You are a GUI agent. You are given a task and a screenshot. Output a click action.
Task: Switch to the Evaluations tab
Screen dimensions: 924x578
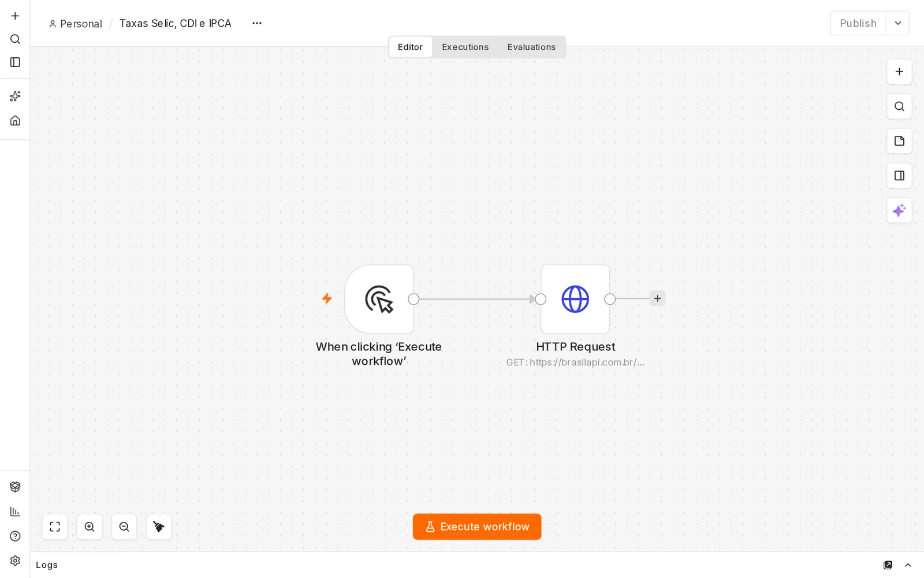point(531,47)
